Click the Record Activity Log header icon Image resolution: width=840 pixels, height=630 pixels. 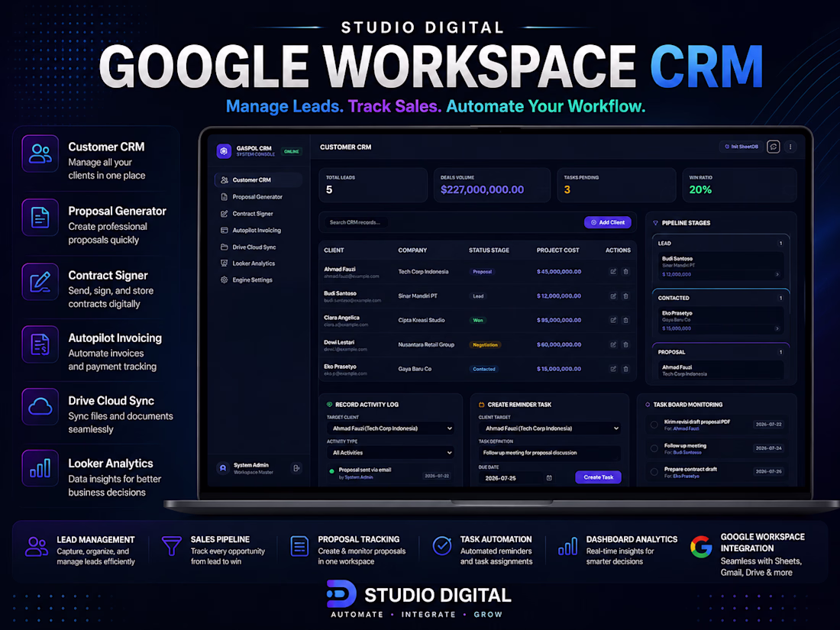click(x=329, y=405)
